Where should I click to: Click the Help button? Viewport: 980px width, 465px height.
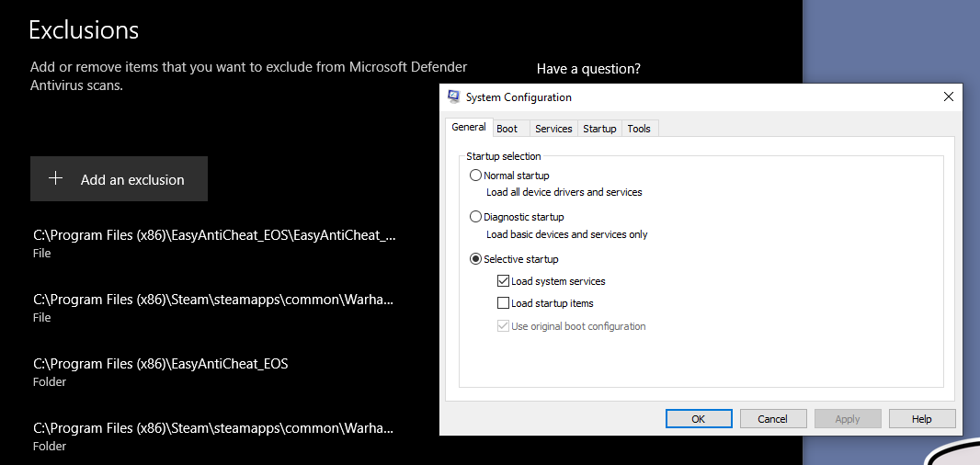[921, 419]
